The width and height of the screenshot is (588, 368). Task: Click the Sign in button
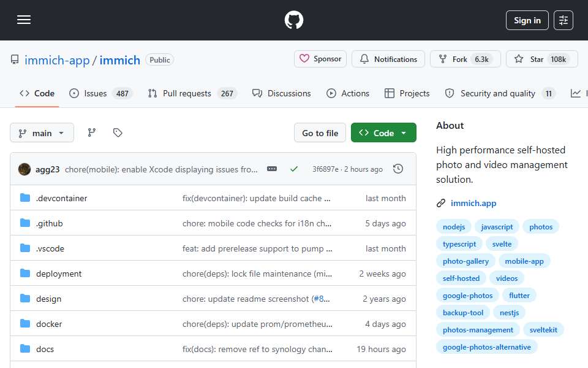pos(527,20)
